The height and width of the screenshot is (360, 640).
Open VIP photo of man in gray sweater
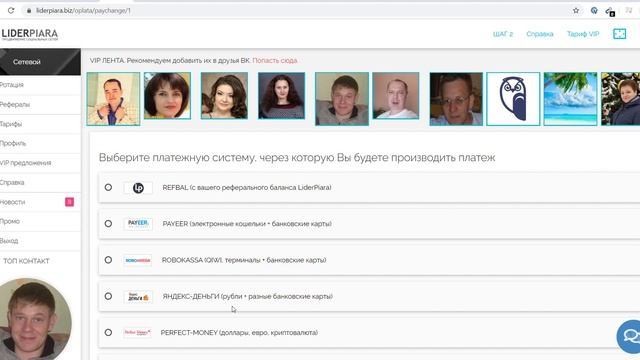pos(342,99)
